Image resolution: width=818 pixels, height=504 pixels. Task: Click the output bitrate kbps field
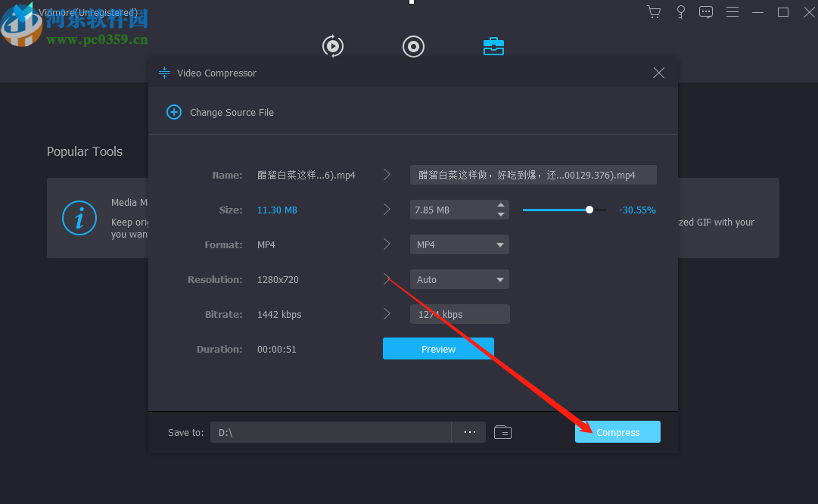point(459,314)
